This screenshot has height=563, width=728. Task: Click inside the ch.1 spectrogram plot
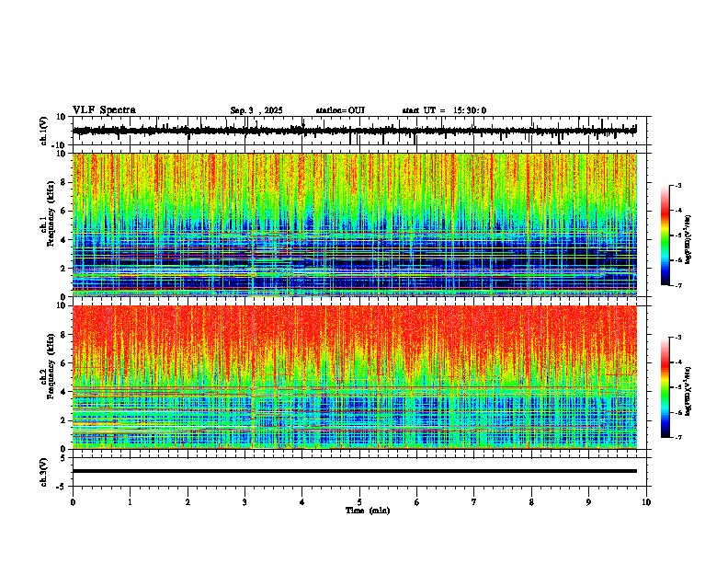pos(355,224)
